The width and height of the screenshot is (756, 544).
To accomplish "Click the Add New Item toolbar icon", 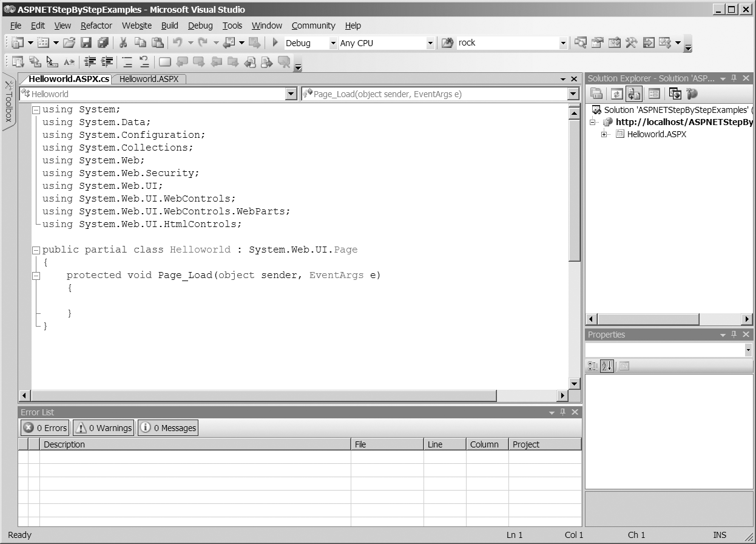I will pos(43,42).
